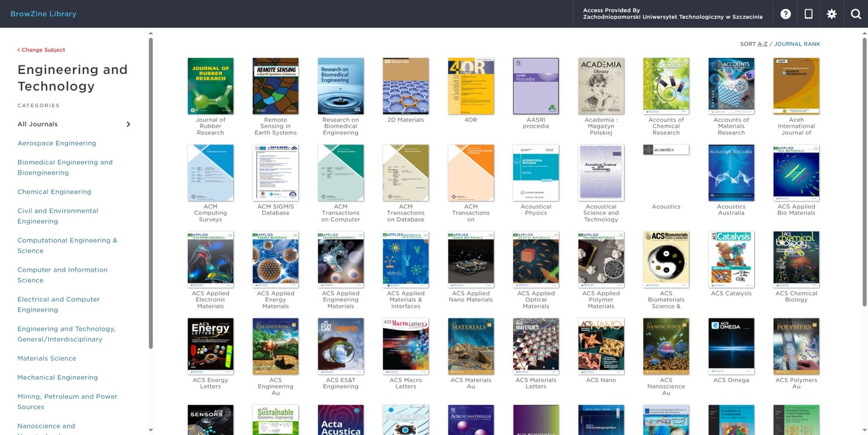The image size is (868, 435).
Task: Open ACM Transactions on Database cover
Action: click(x=406, y=173)
